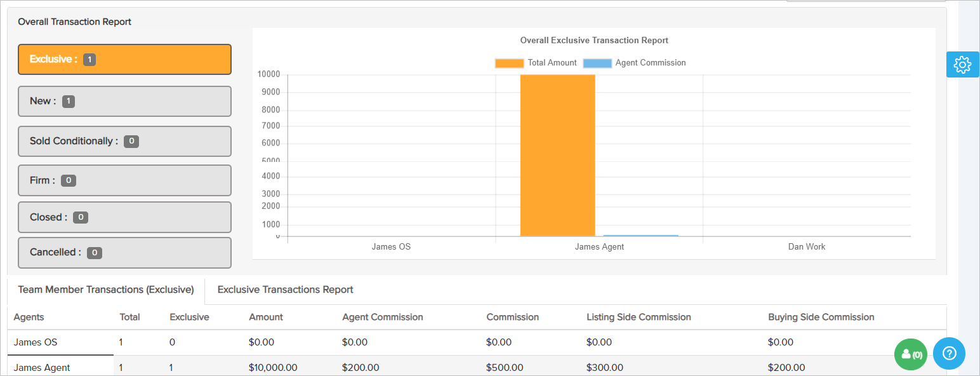Select James OS agent row
Screen dimensions: 980x376
(36, 342)
